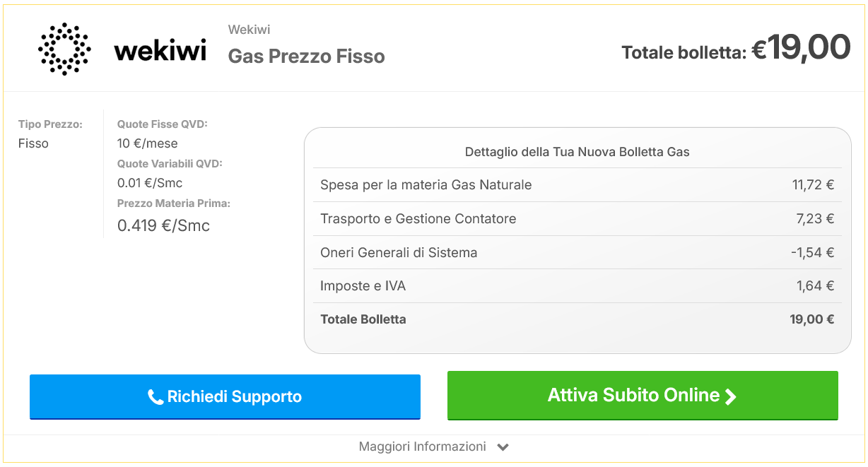Viewport: 868px width, 467px height.
Task: Open the Maggiori Informazioni section
Action: (x=423, y=447)
